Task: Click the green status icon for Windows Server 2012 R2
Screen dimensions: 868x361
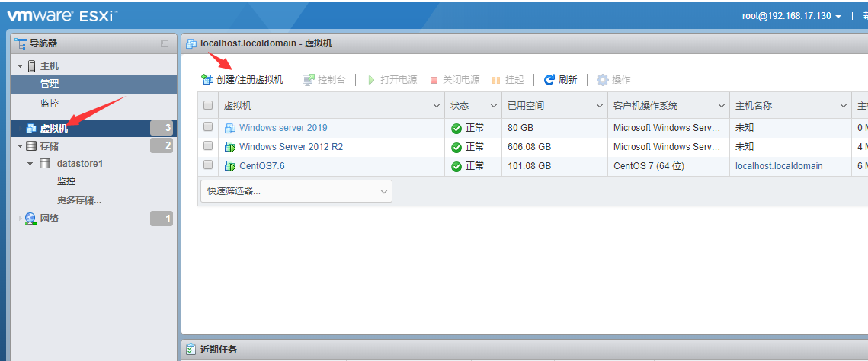Action: (456, 148)
